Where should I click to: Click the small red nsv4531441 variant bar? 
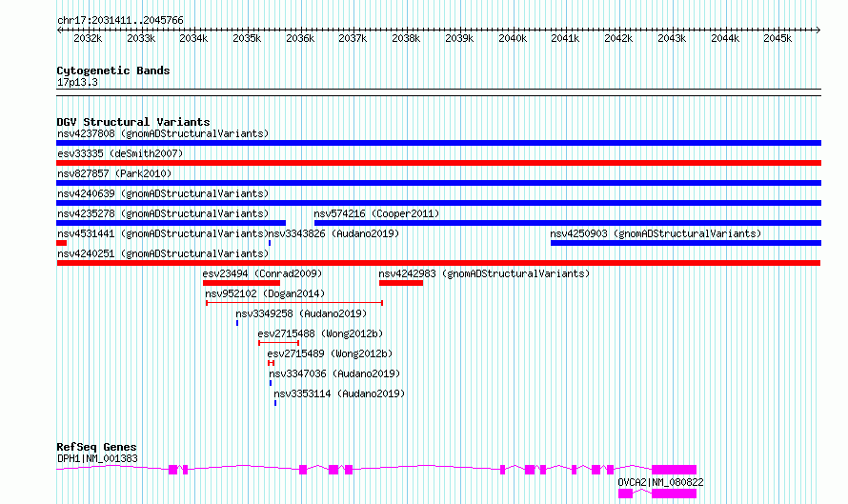tap(61, 243)
